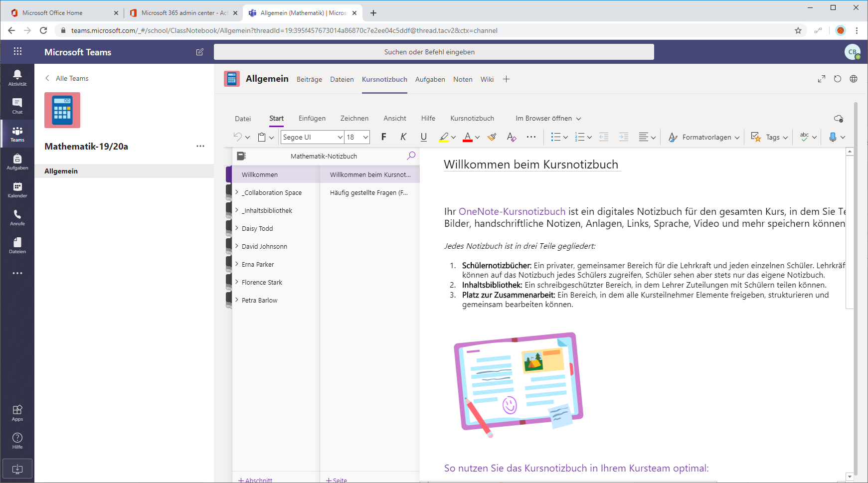Toggle the notebook navigation pane icon
Screen dimensions: 868x483
pyautogui.click(x=241, y=156)
